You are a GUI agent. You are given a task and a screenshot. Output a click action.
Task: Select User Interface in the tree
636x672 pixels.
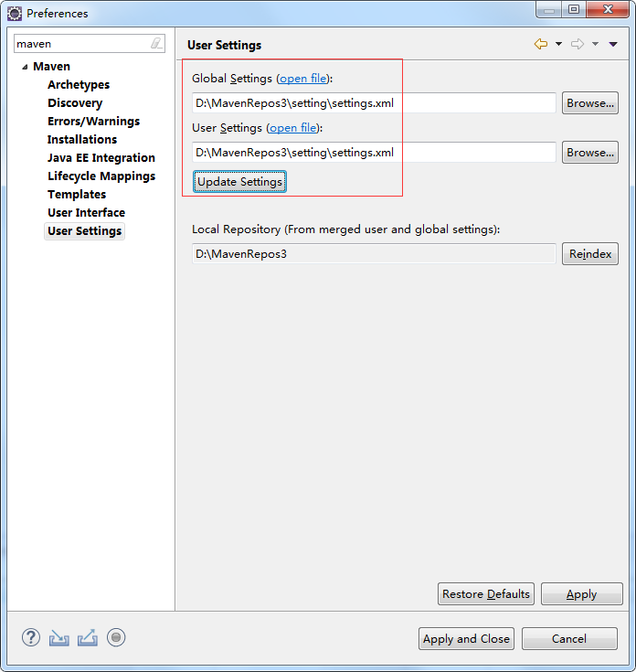point(86,213)
